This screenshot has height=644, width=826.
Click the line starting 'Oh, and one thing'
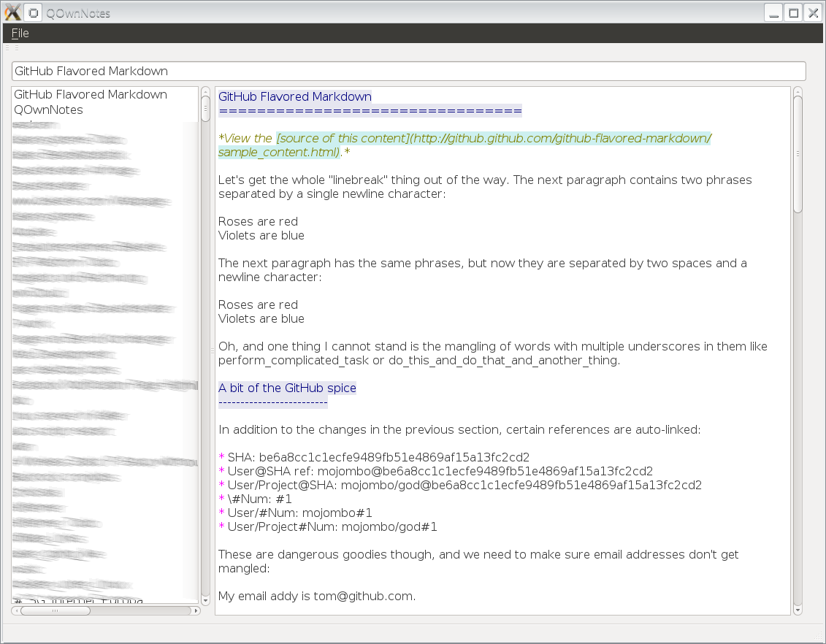coord(492,353)
